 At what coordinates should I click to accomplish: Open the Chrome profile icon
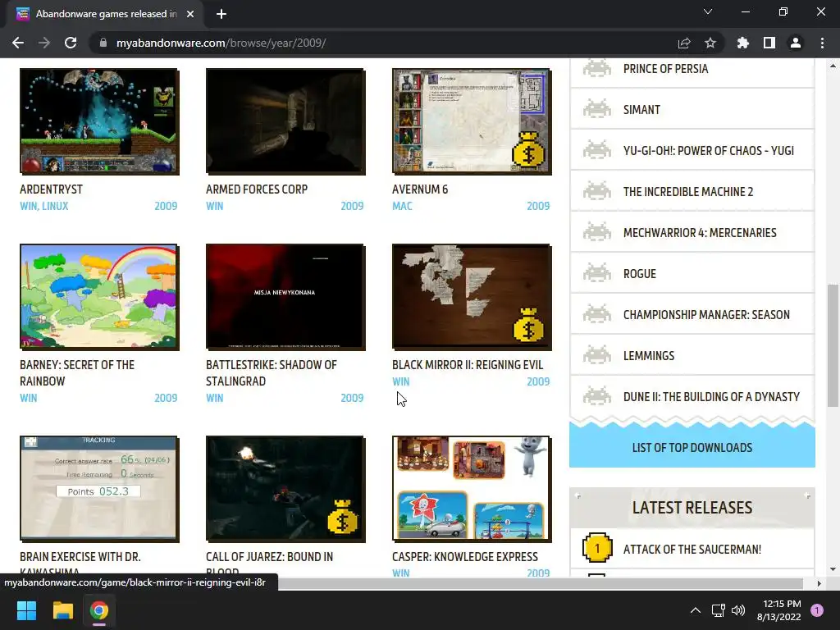tap(796, 43)
